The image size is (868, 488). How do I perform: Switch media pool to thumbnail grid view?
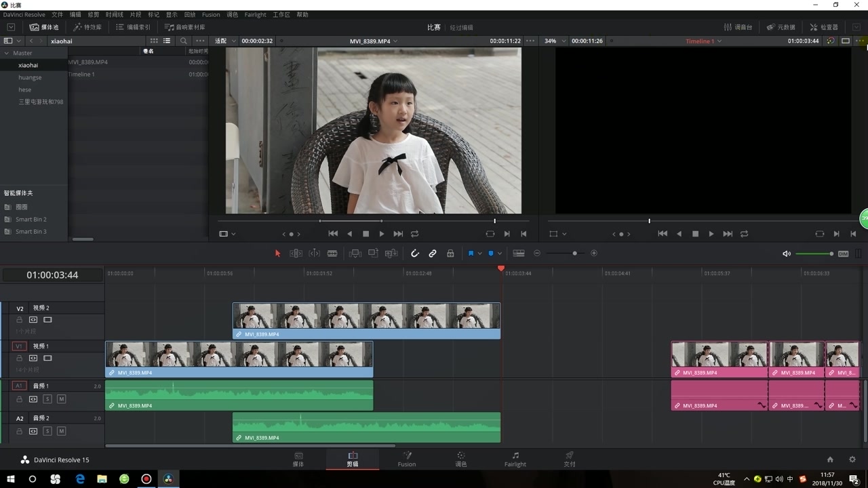click(155, 41)
